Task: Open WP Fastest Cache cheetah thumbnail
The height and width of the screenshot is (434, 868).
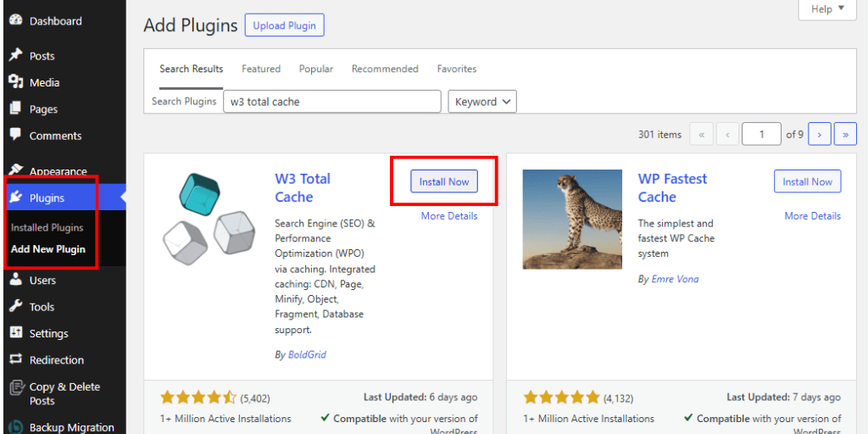Action: (x=572, y=220)
